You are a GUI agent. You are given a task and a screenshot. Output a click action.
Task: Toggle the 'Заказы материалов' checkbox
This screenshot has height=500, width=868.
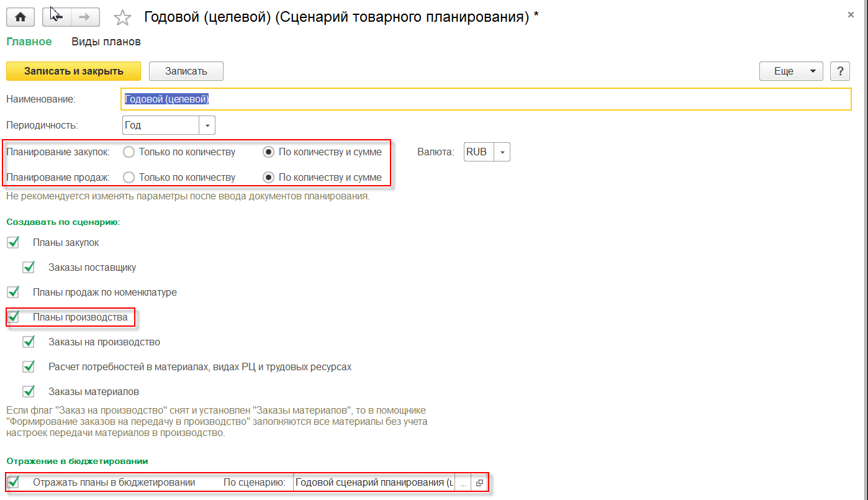pyautogui.click(x=28, y=391)
